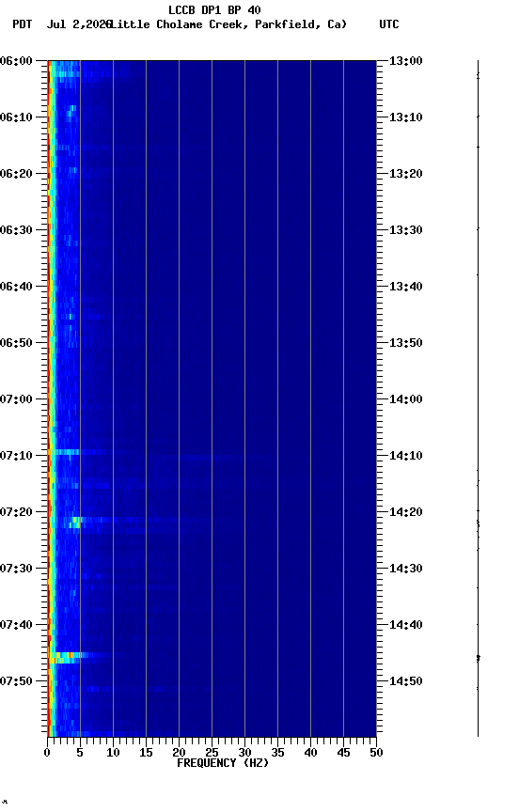
Task: Click the 30 Hz frequency axis label
Action: 244,753
